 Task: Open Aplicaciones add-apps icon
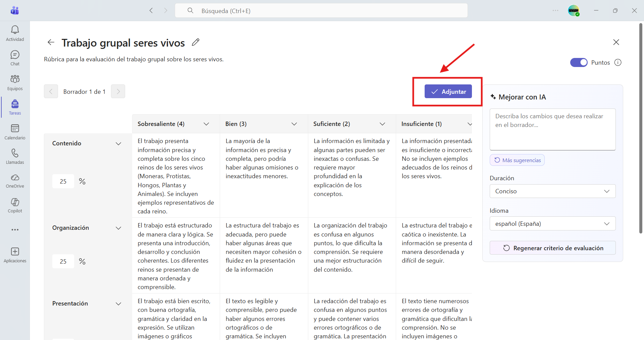[x=15, y=255]
